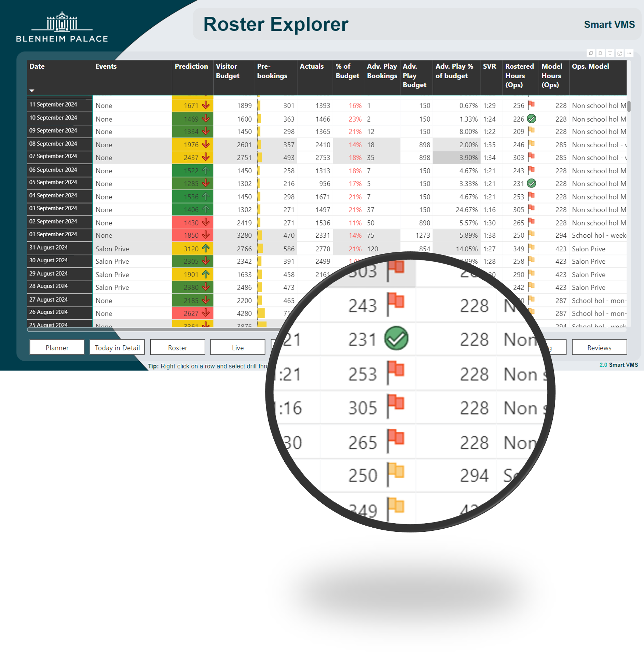The image size is (644, 666).
Task: Click the Blenheim Palace logo
Action: coord(62,27)
